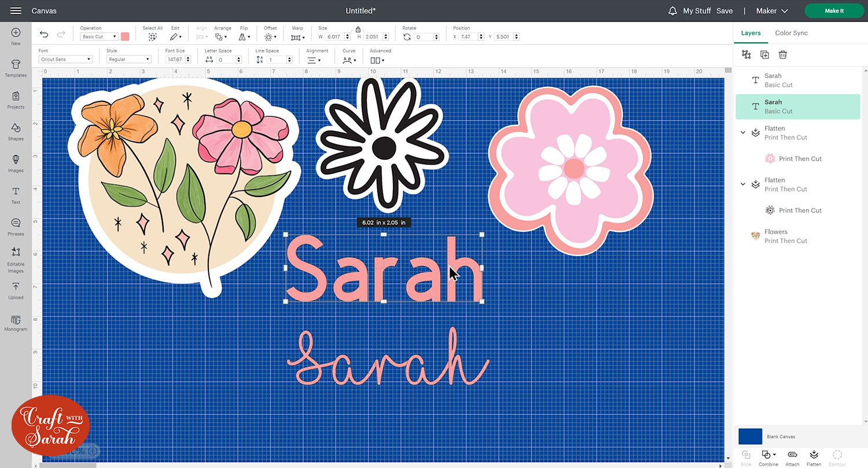Screen dimensions: 868x468
Task: Collapse the first Flatten group
Action: click(743, 133)
